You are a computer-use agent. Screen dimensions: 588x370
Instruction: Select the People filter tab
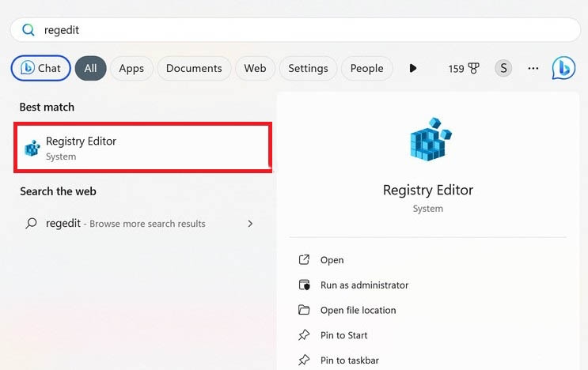tap(366, 68)
